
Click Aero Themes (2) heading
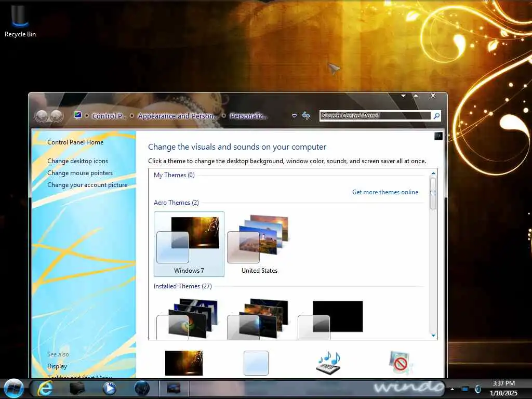pyautogui.click(x=176, y=203)
